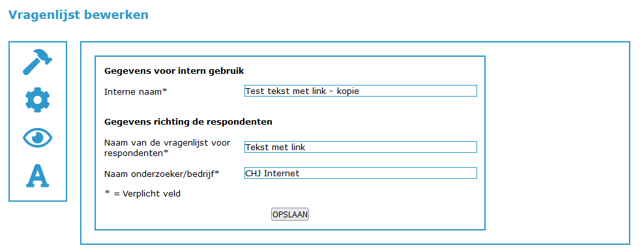Click empty space below the A icon in sidebar
Viewport: 644px width, 252px height.
tap(37, 195)
